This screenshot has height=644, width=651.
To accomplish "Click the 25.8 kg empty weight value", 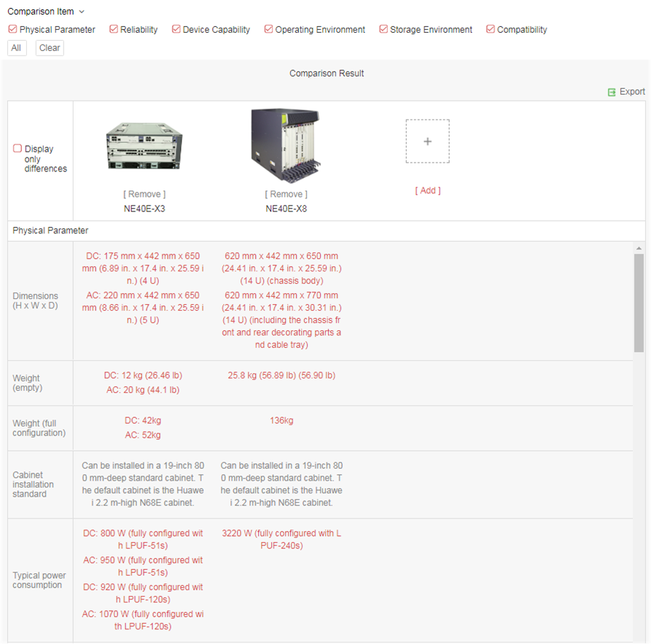I will (x=281, y=375).
